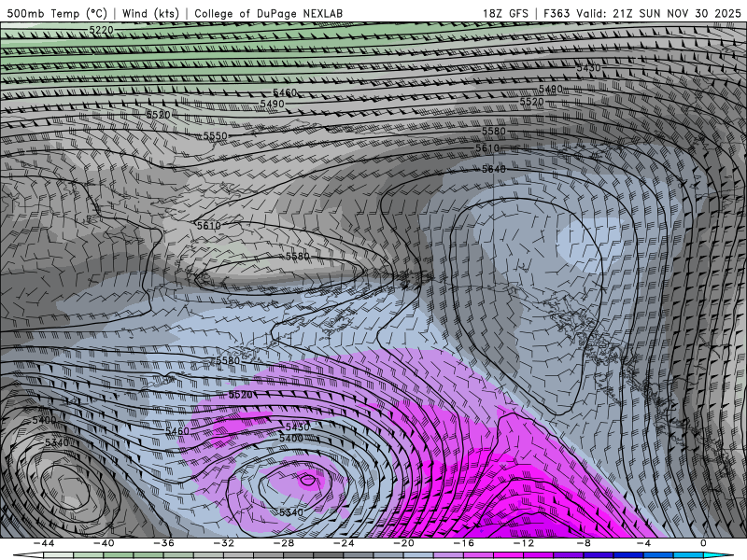This screenshot has width=747, height=560.
Task: Click the "500mb Temp (°C)" title text
Action: click(x=57, y=13)
